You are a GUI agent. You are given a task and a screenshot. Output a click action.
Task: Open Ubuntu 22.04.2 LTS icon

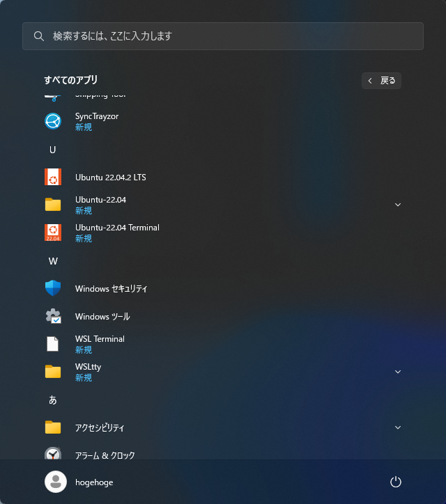click(x=53, y=177)
